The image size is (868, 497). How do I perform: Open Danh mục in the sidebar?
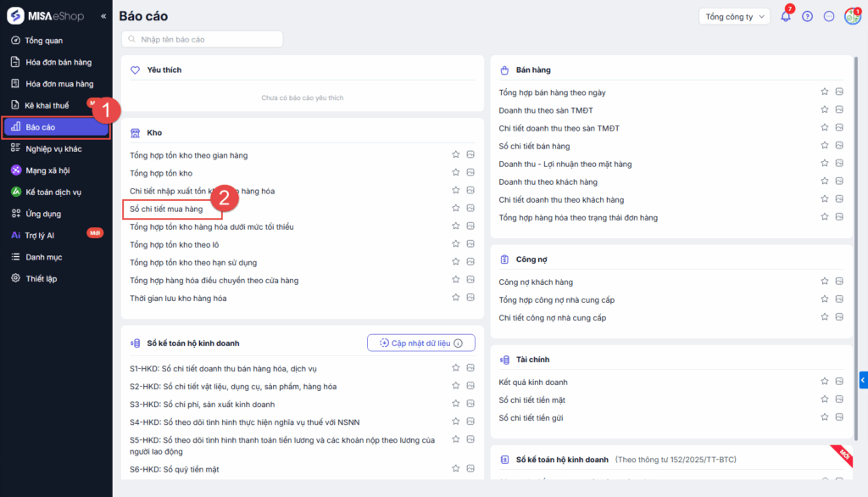click(x=44, y=257)
